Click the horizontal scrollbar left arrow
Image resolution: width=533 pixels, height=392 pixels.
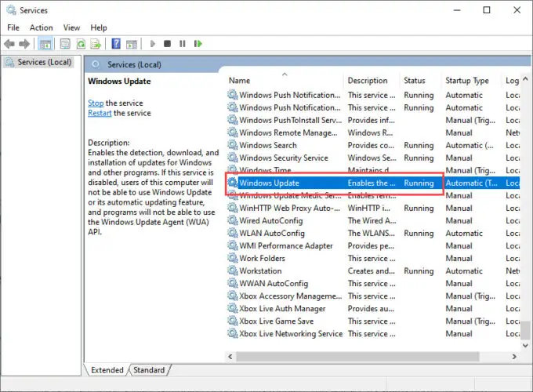pos(230,357)
